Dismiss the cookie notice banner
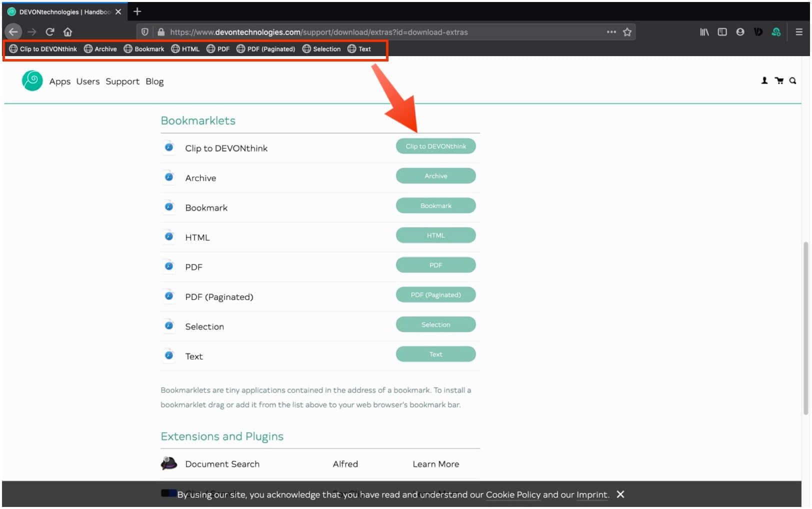The height and width of the screenshot is (509, 812). click(x=620, y=494)
